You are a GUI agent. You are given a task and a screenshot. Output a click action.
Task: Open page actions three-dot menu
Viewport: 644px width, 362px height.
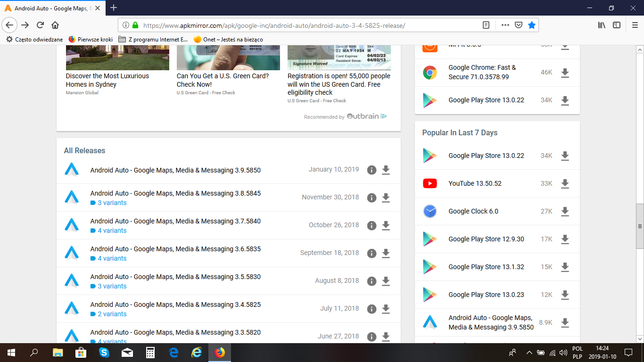click(x=505, y=25)
